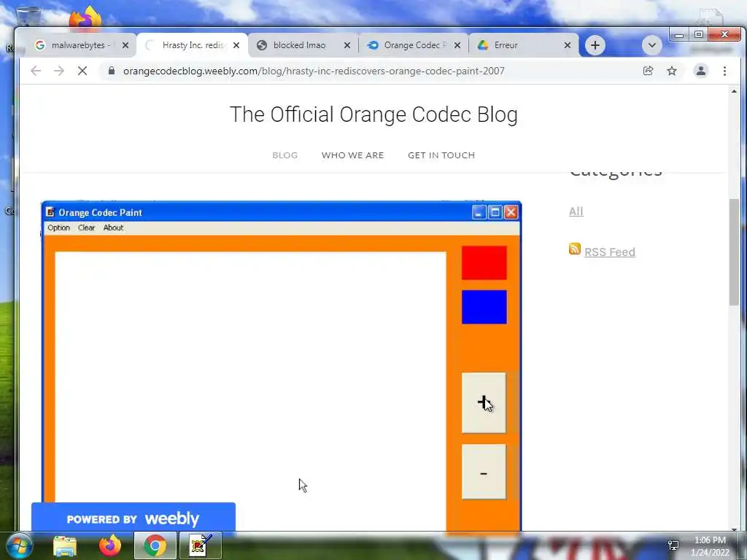Open the Chrome three-dot menu
This screenshot has width=747, height=560.
(724, 71)
